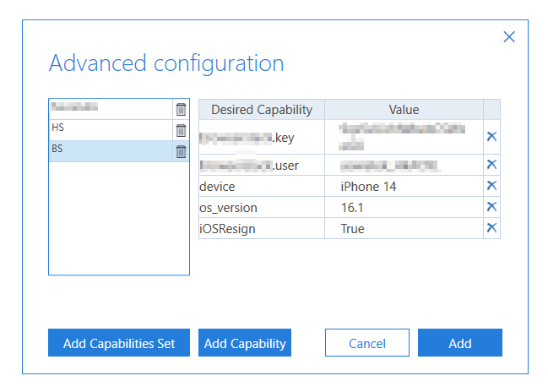548x392 pixels.
Task: Remove the os_version capability row
Action: 491,207
